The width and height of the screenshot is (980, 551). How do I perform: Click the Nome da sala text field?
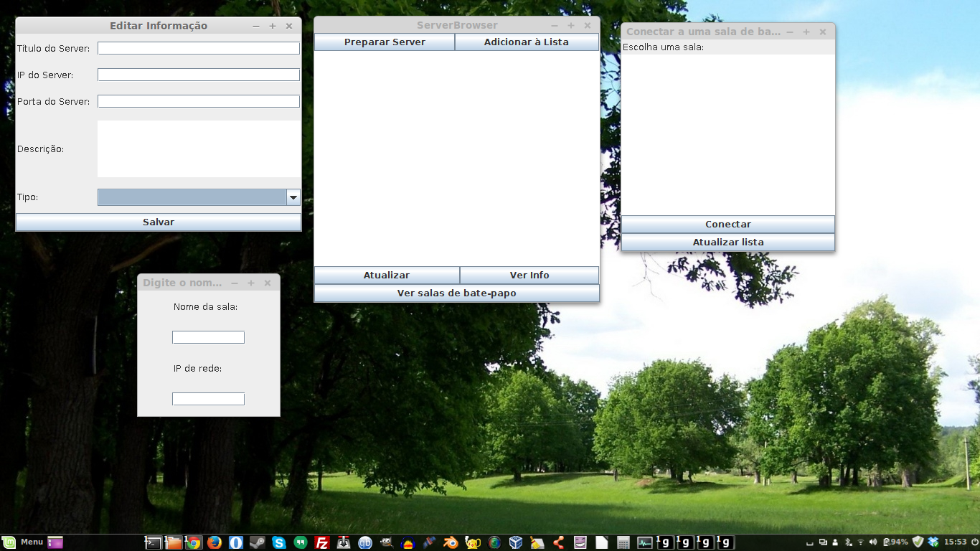(x=208, y=337)
